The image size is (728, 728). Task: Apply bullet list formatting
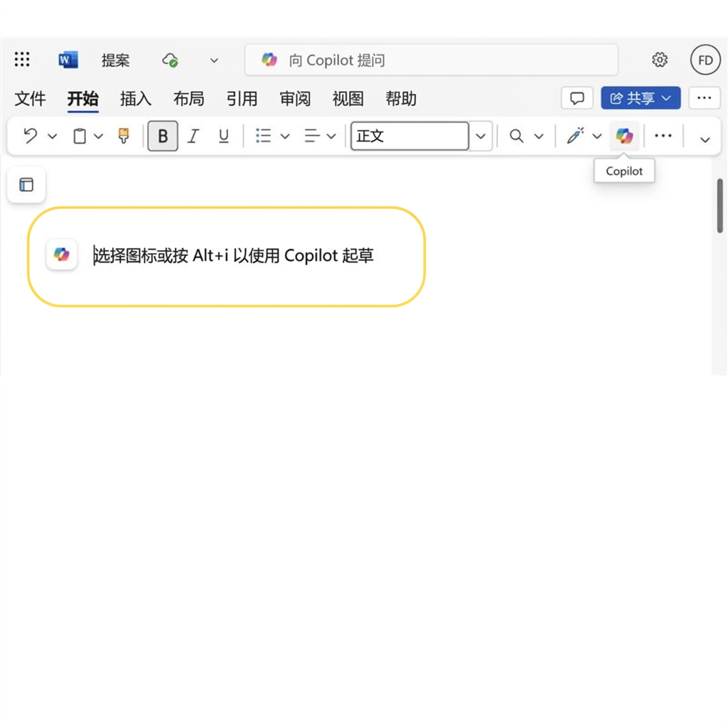[263, 136]
